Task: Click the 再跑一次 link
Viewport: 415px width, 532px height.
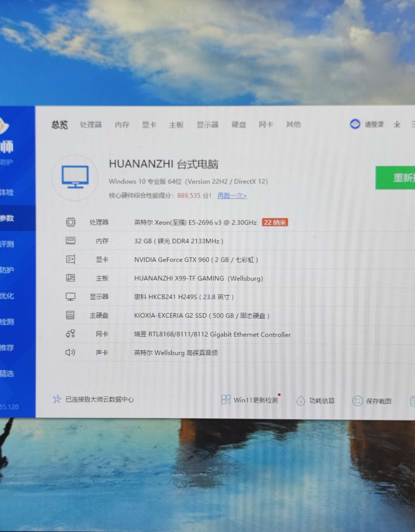Action: (x=232, y=196)
